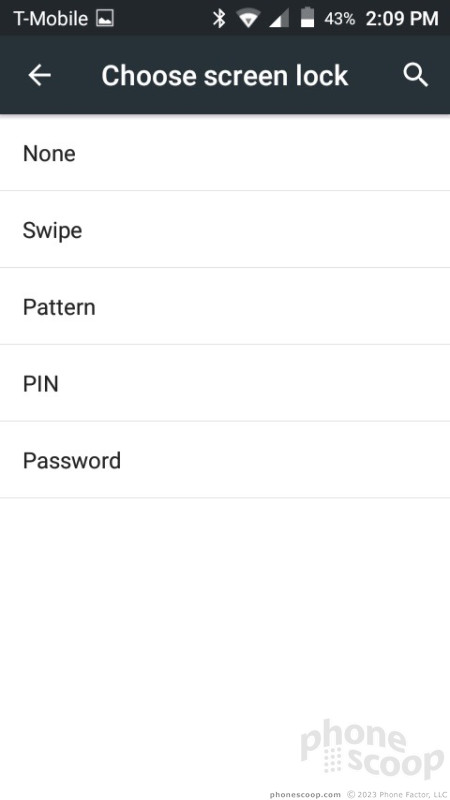Viewport: 450px width, 800px height.
Task: Select Password as screen lock
Action: pos(225,460)
